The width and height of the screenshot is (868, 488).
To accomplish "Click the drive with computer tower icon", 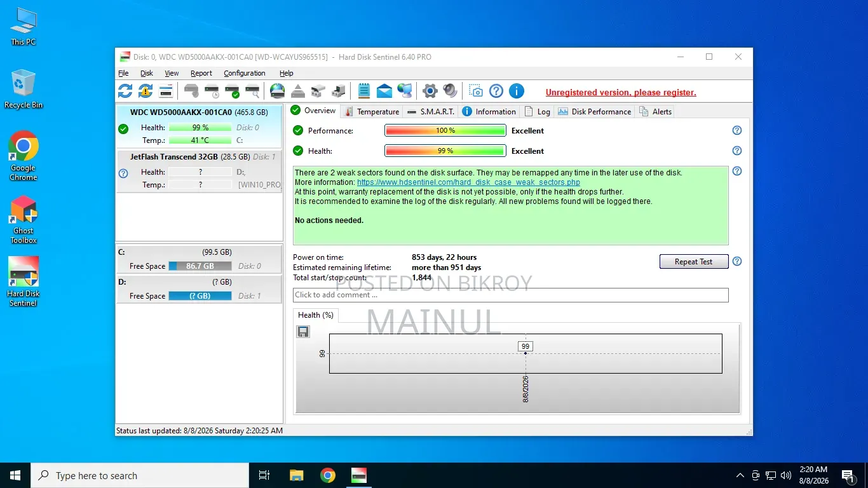I will point(338,91).
